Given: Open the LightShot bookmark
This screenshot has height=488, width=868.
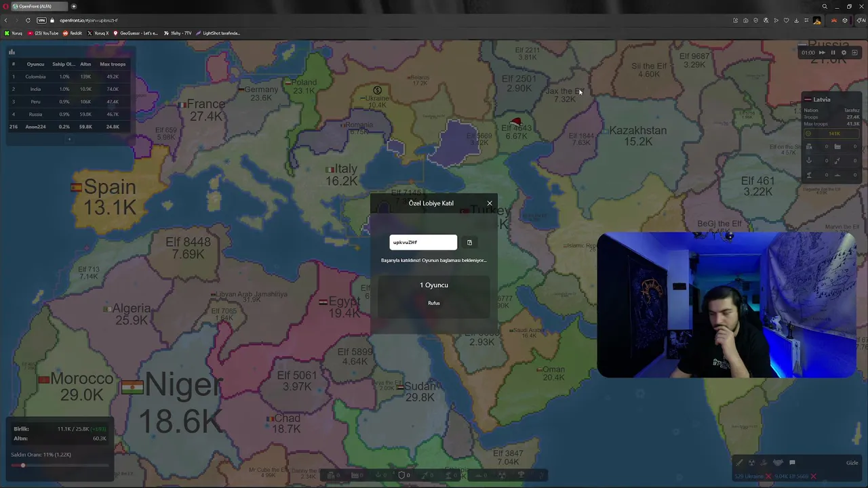Looking at the screenshot, I should click(x=218, y=33).
